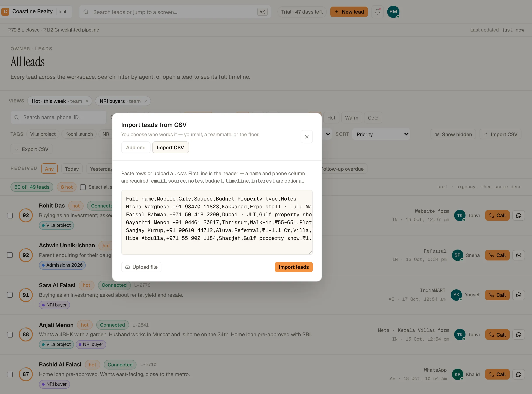
Task: Click the New lead button
Action: pos(349,12)
